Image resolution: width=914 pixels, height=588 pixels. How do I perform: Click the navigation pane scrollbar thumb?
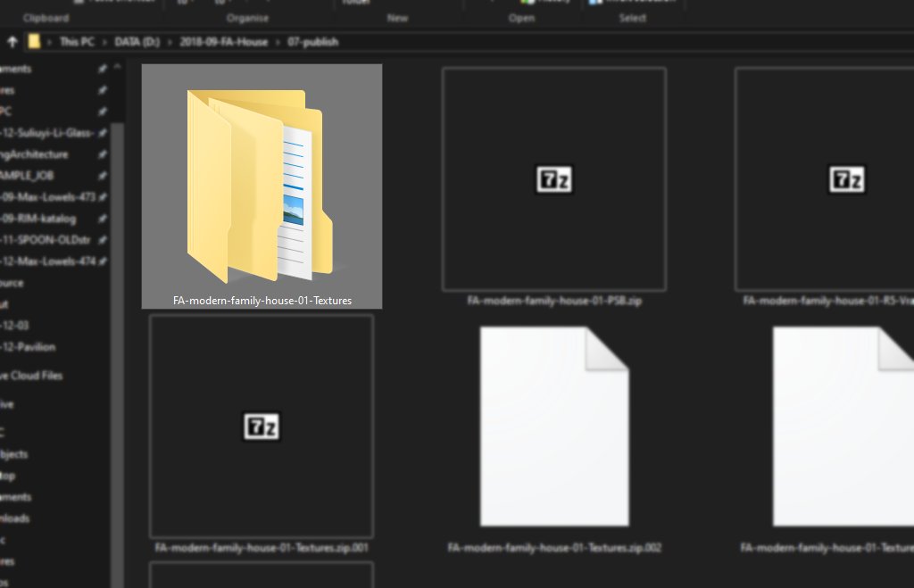117,355
